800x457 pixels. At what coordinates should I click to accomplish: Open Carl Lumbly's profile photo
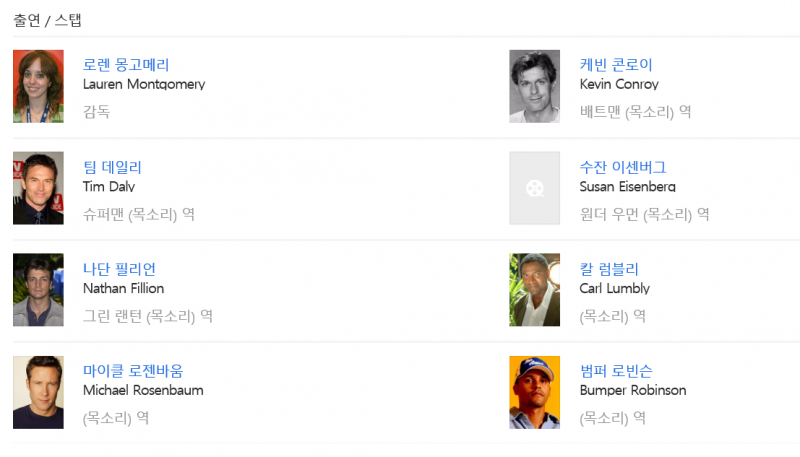534,290
